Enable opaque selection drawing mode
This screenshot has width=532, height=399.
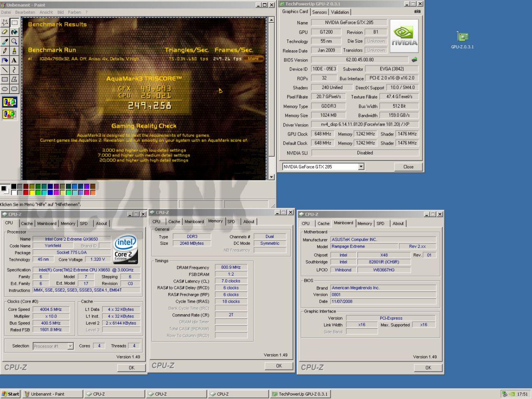coord(10,102)
